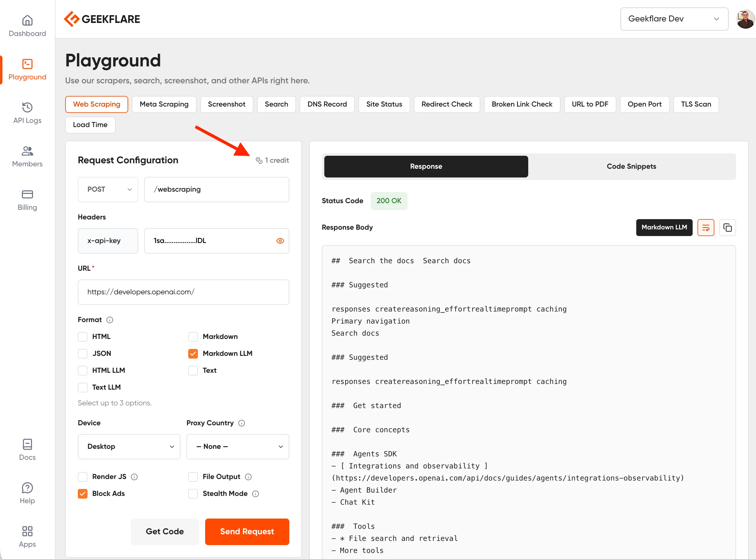Select the Web Scraping tab
The width and height of the screenshot is (756, 559).
pos(97,104)
